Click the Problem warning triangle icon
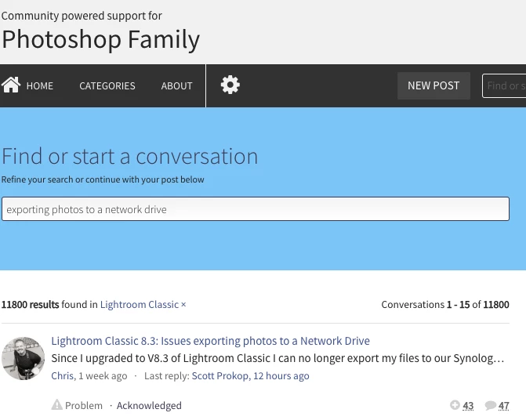The image size is (526, 420). pyautogui.click(x=57, y=404)
